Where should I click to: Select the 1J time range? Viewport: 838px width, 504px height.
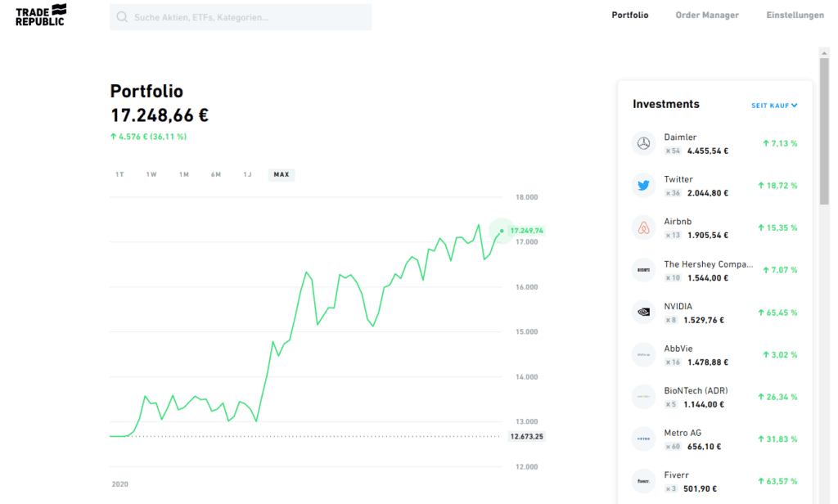tap(247, 174)
